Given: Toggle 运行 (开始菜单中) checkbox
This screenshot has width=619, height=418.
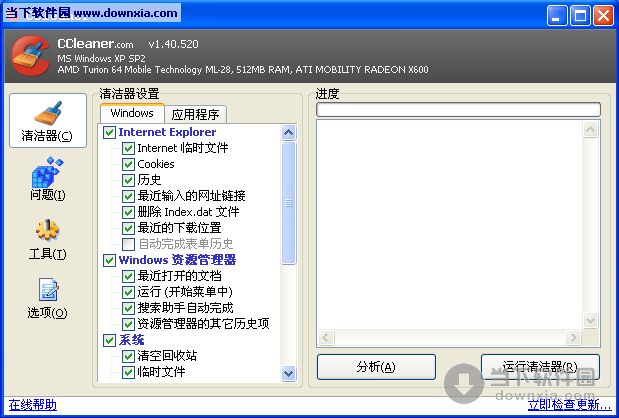Looking at the screenshot, I should click(128, 292).
